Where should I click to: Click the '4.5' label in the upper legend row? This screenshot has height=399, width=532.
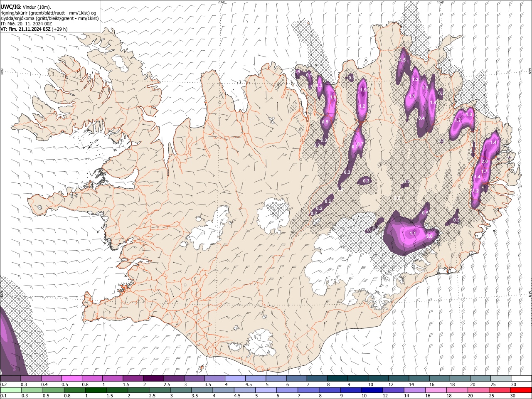point(248,384)
